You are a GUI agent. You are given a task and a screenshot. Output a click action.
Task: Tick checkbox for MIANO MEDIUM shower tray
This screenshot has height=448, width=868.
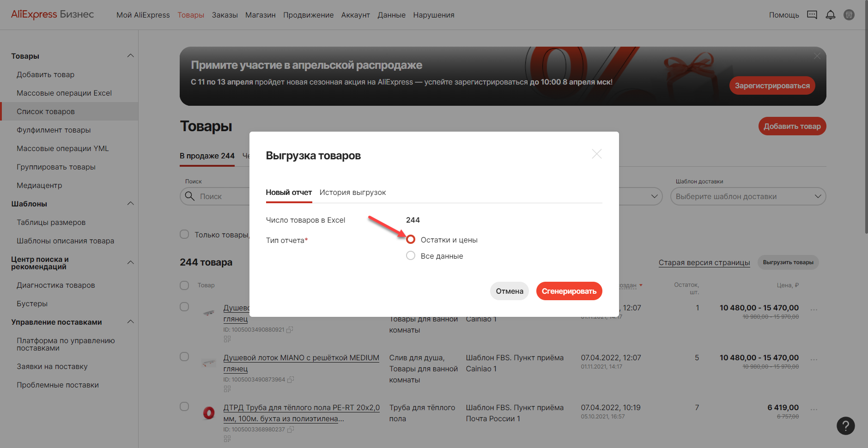click(184, 357)
